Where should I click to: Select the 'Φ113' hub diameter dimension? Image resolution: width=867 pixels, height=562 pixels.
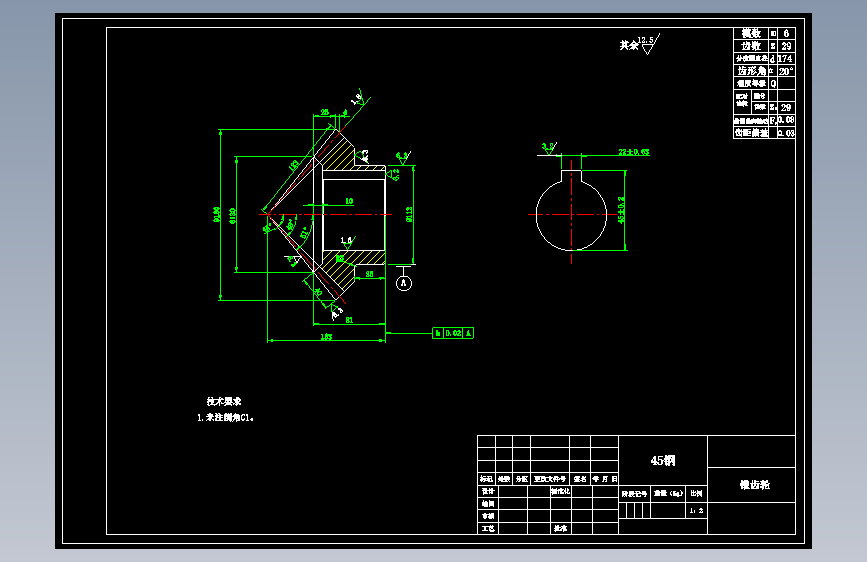click(x=409, y=214)
